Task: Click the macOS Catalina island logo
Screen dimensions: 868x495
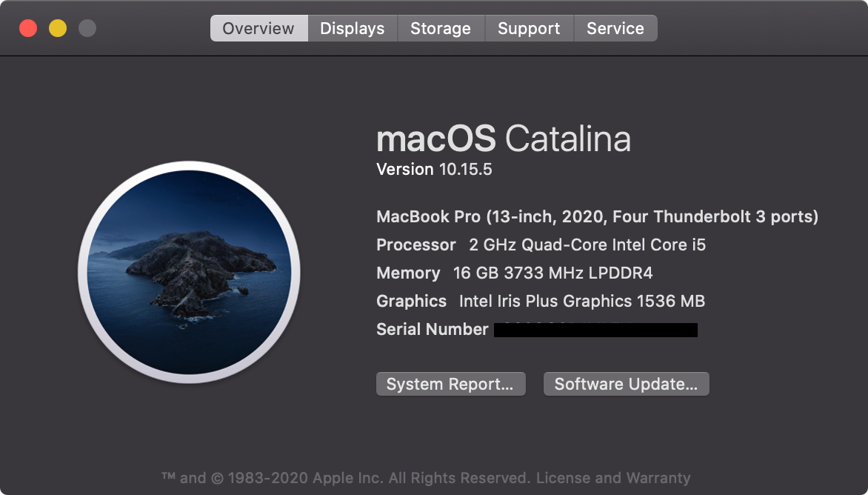Action: (x=190, y=272)
